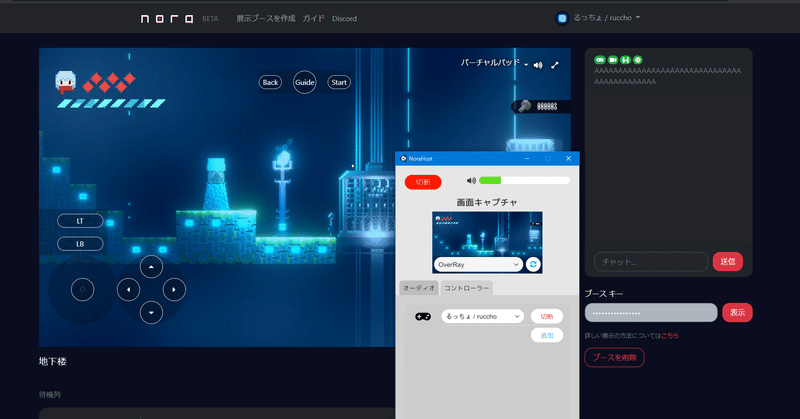Screen dimensions: 800x419
Task: Click 表示 to reveal the booth key
Action: tap(737, 313)
